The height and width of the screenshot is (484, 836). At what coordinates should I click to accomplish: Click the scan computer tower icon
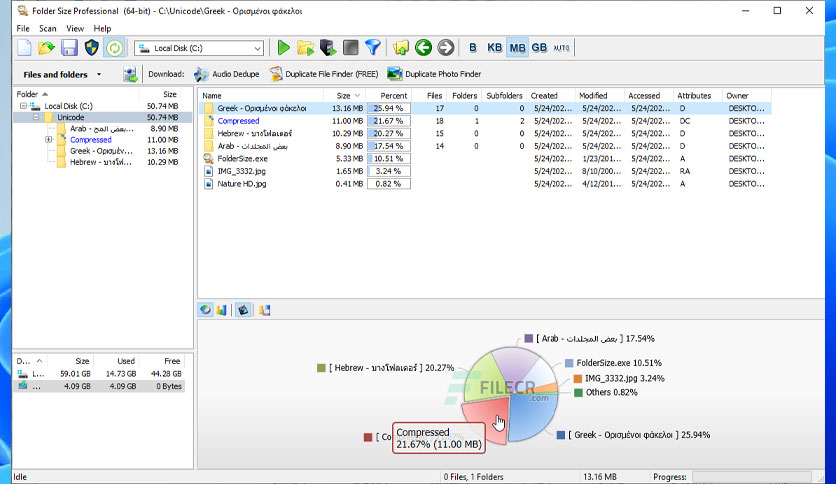coord(328,48)
